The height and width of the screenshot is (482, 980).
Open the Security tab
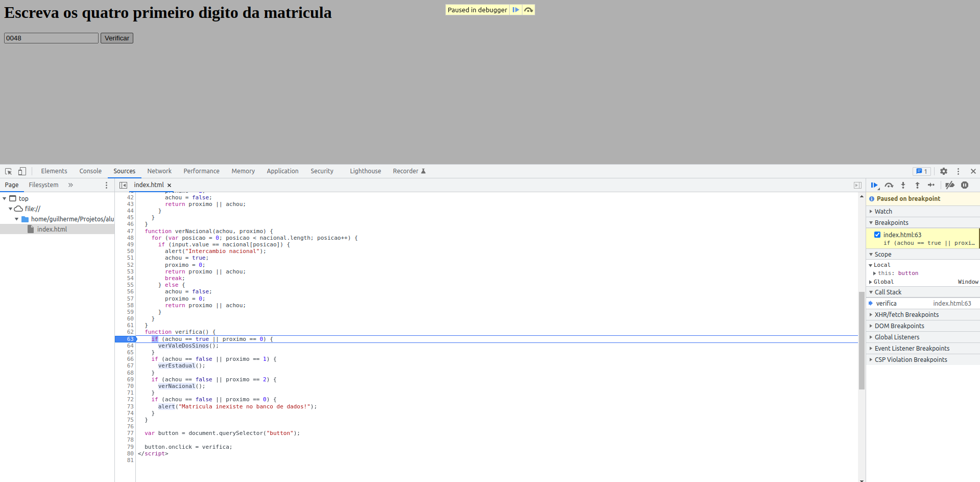click(x=322, y=171)
